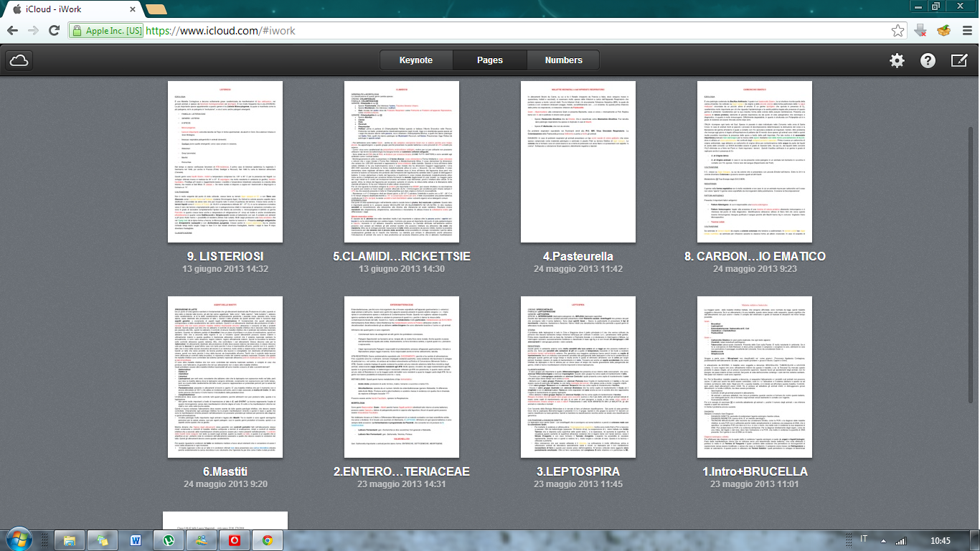Open Microsoft Word from the taskbar
The height and width of the screenshot is (551, 980).
point(136,540)
